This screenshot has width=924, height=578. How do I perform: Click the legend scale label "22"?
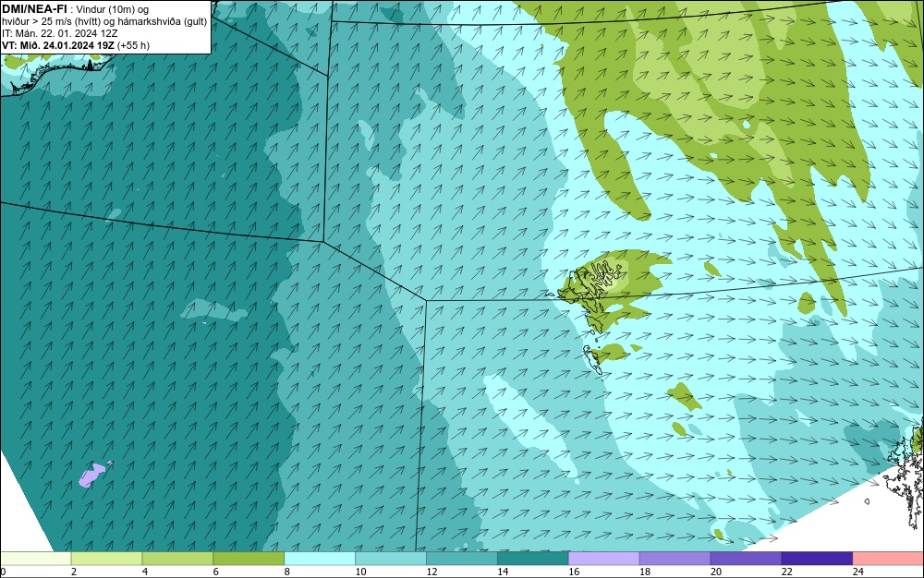click(786, 572)
